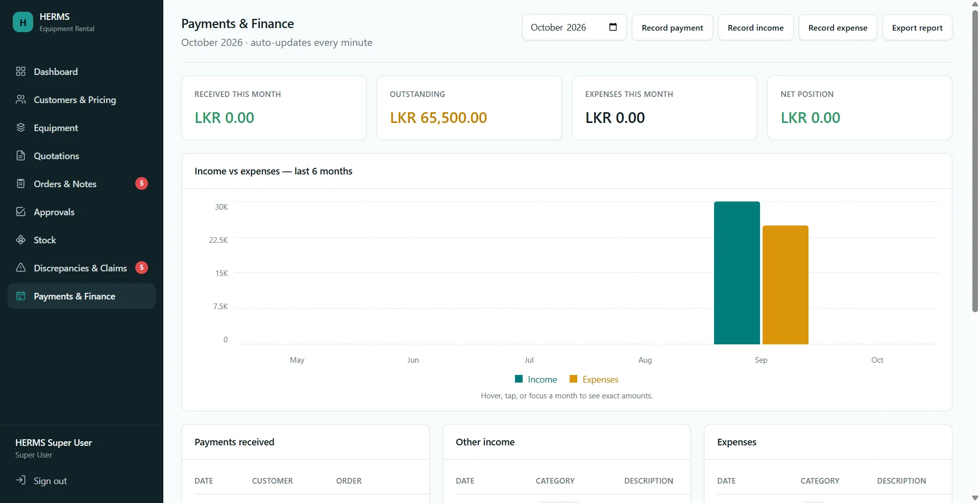Click the Sep axis label

[x=761, y=360]
